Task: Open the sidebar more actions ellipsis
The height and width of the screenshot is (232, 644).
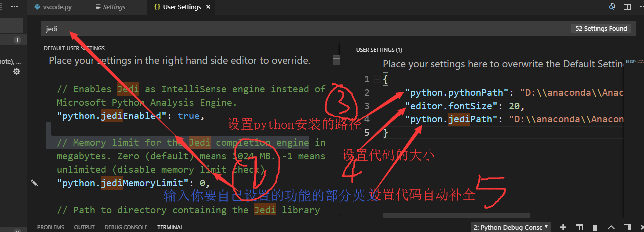Action: point(15,7)
